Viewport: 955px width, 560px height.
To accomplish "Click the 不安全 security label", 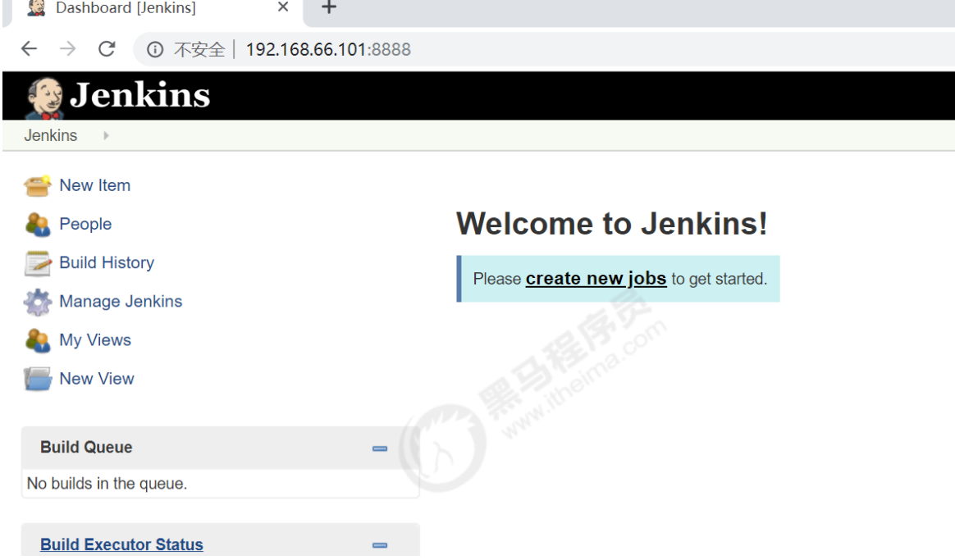I will (x=199, y=49).
